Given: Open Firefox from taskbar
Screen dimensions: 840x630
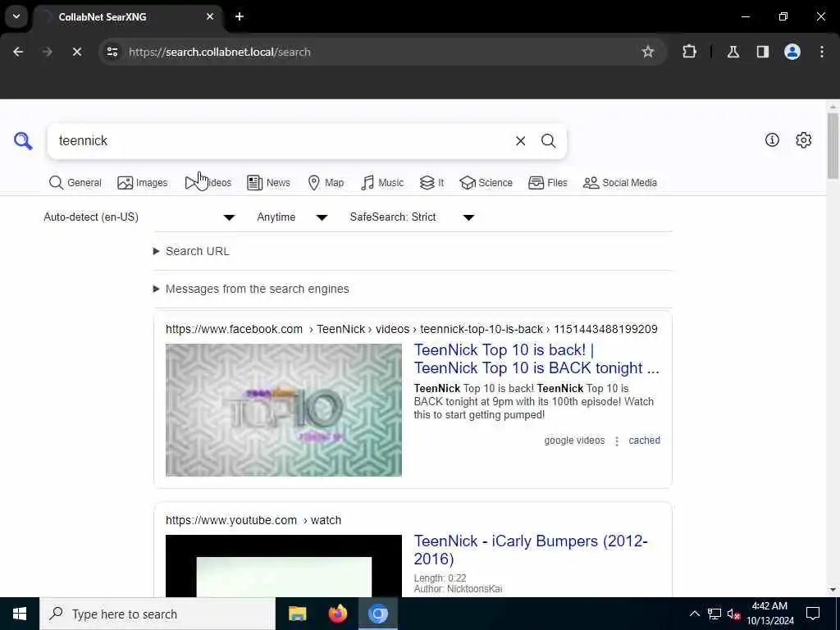Looking at the screenshot, I should pos(337,614).
